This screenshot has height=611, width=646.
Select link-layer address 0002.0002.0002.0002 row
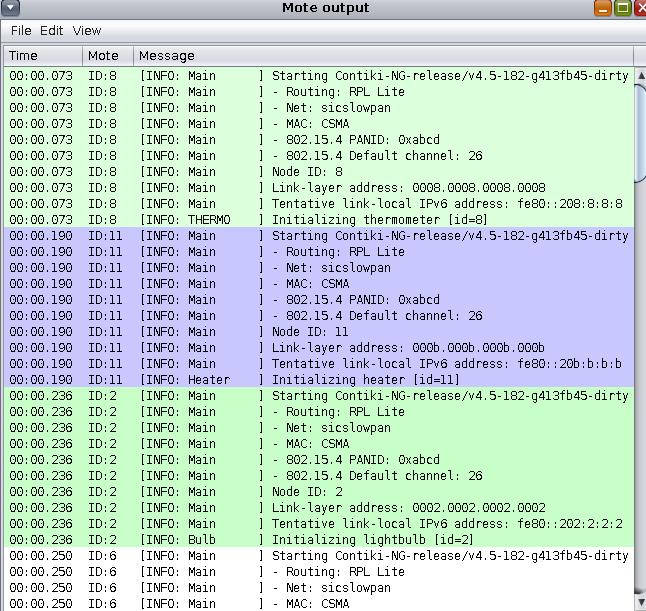pyautogui.click(x=318, y=508)
